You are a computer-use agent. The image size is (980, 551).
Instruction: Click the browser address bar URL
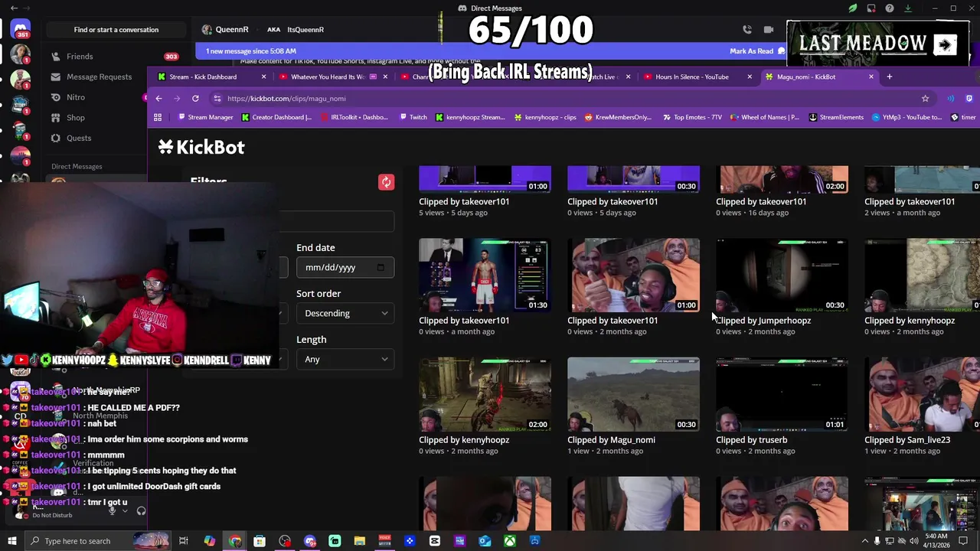(286, 99)
